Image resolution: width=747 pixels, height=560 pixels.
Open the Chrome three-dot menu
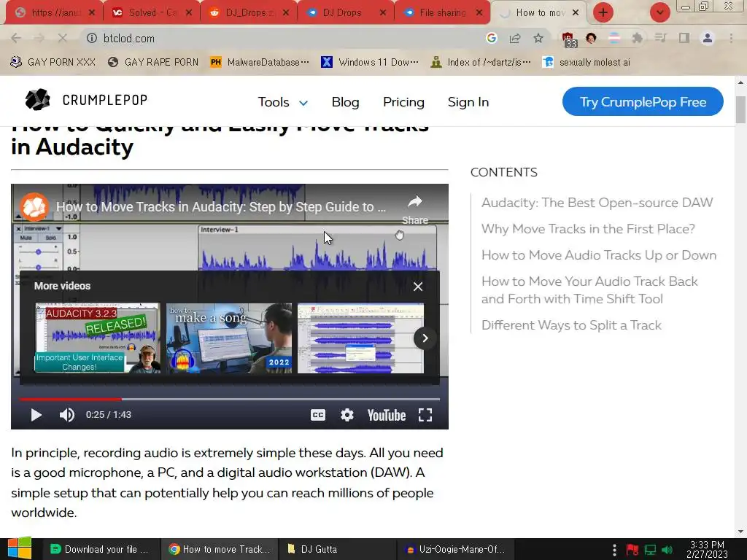pos(731,38)
